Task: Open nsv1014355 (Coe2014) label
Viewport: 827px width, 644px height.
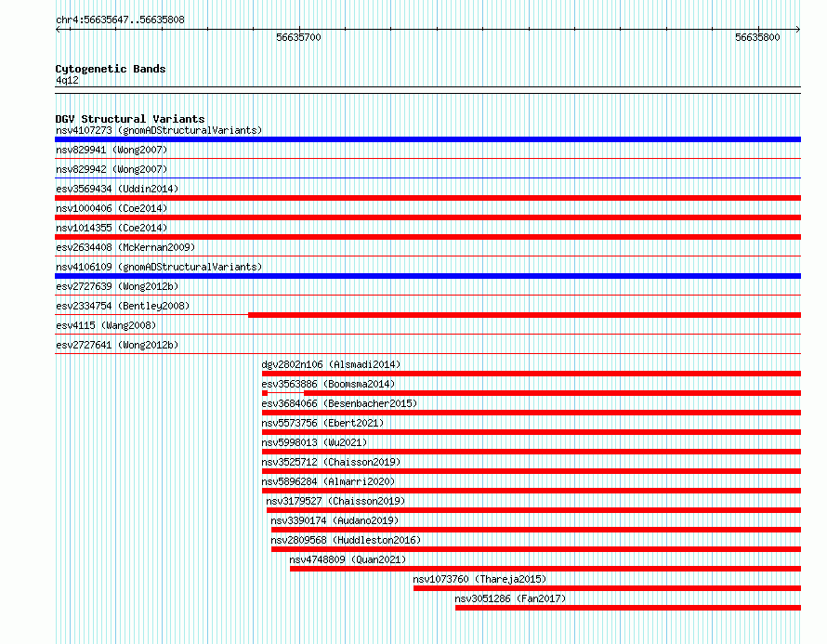Action: 112,228
